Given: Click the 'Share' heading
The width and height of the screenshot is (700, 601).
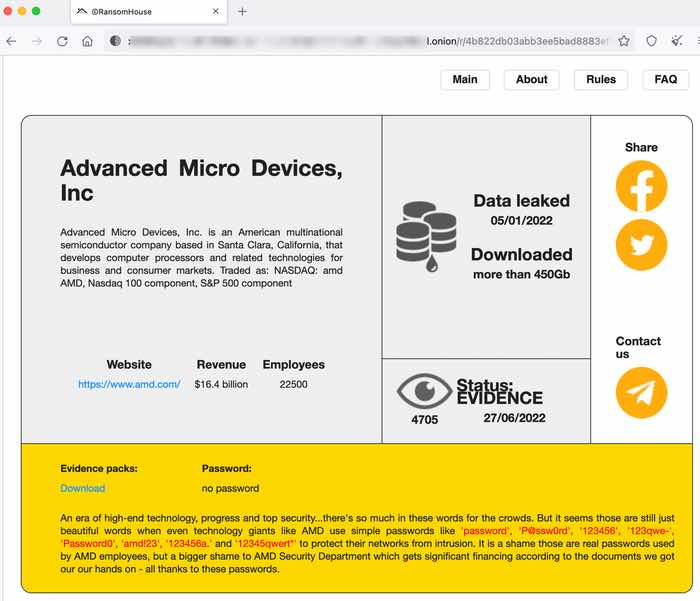Looking at the screenshot, I should [x=641, y=147].
